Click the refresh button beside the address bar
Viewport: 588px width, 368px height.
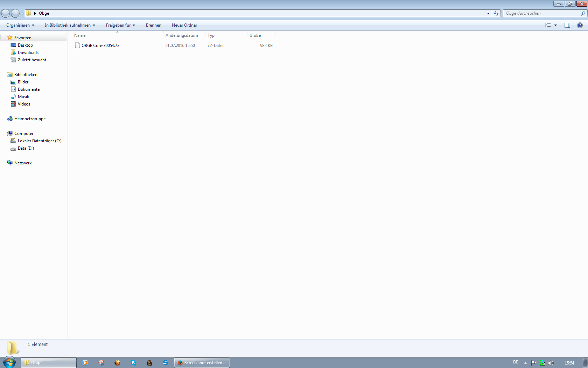[x=496, y=13]
